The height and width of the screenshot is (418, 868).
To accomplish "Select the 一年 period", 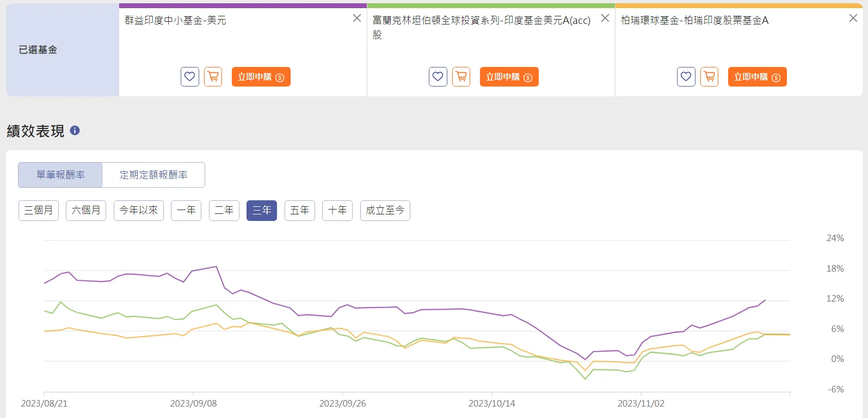I will click(186, 211).
